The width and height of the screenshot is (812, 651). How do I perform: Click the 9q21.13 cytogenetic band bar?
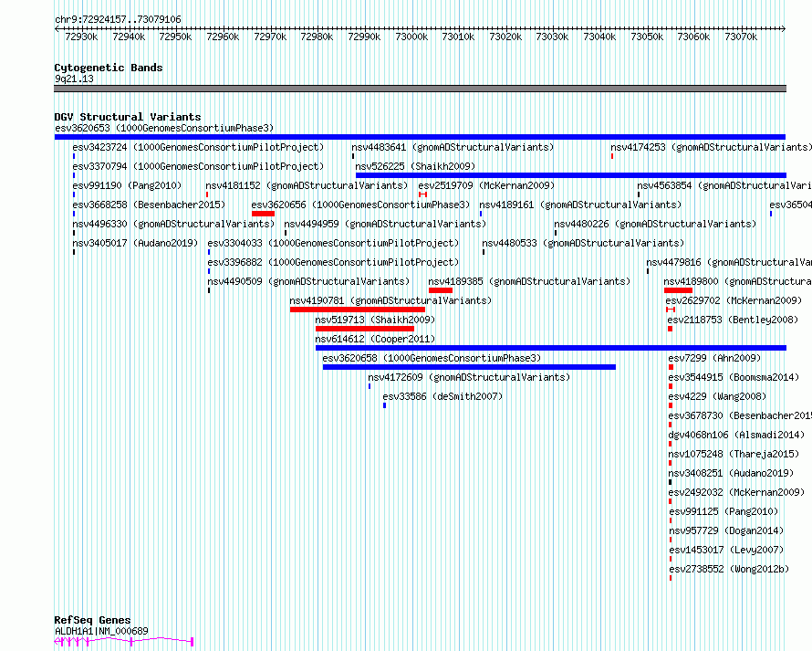click(x=420, y=89)
